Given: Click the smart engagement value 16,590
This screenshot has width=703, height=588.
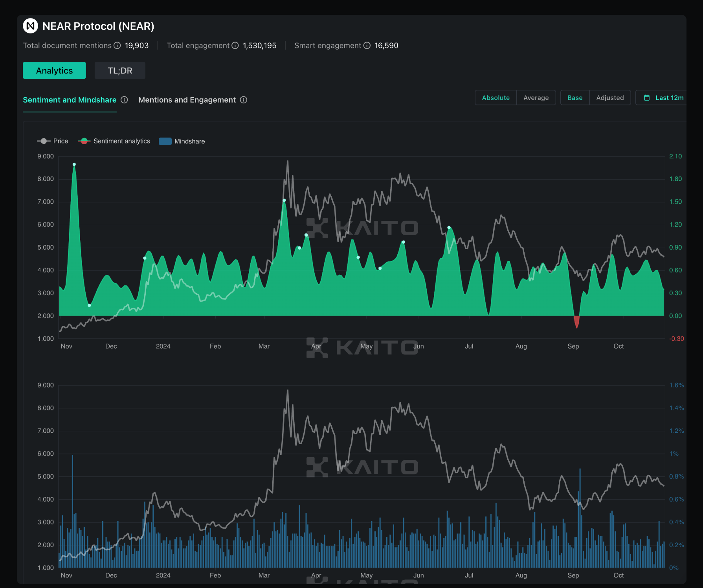Looking at the screenshot, I should (x=386, y=46).
